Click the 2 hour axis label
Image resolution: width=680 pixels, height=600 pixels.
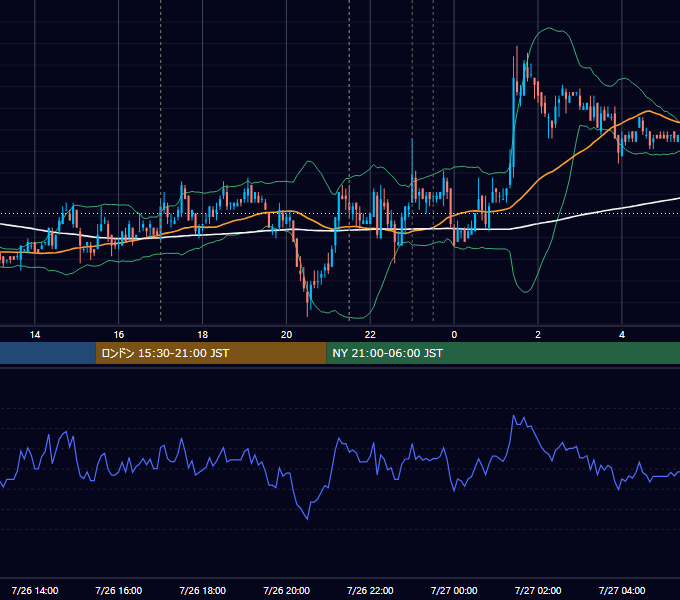[x=538, y=335]
